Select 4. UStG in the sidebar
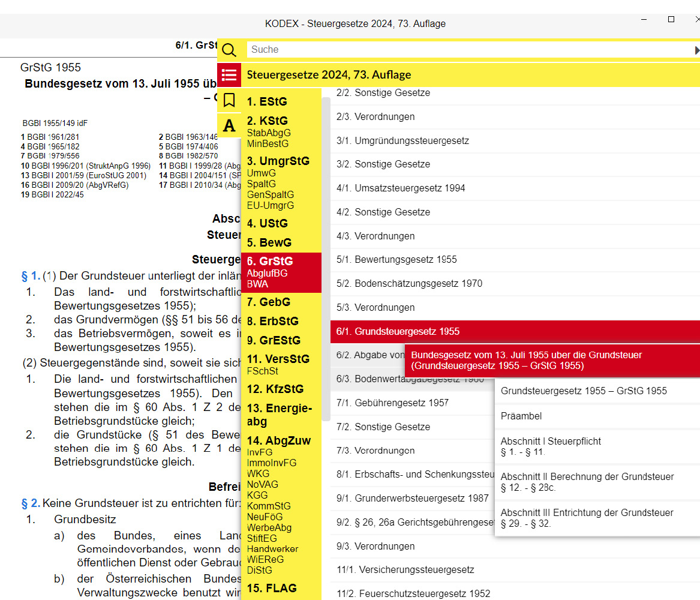700x600 pixels. pyautogui.click(x=268, y=223)
